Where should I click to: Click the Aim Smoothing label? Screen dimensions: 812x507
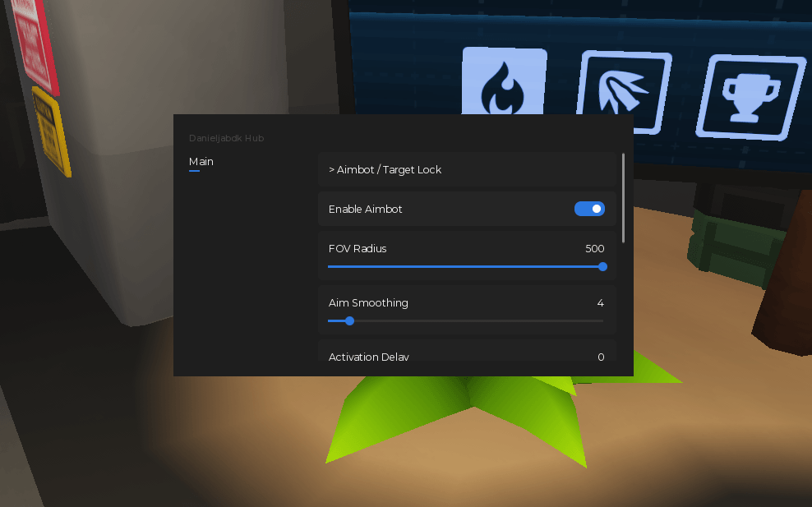pyautogui.click(x=368, y=303)
